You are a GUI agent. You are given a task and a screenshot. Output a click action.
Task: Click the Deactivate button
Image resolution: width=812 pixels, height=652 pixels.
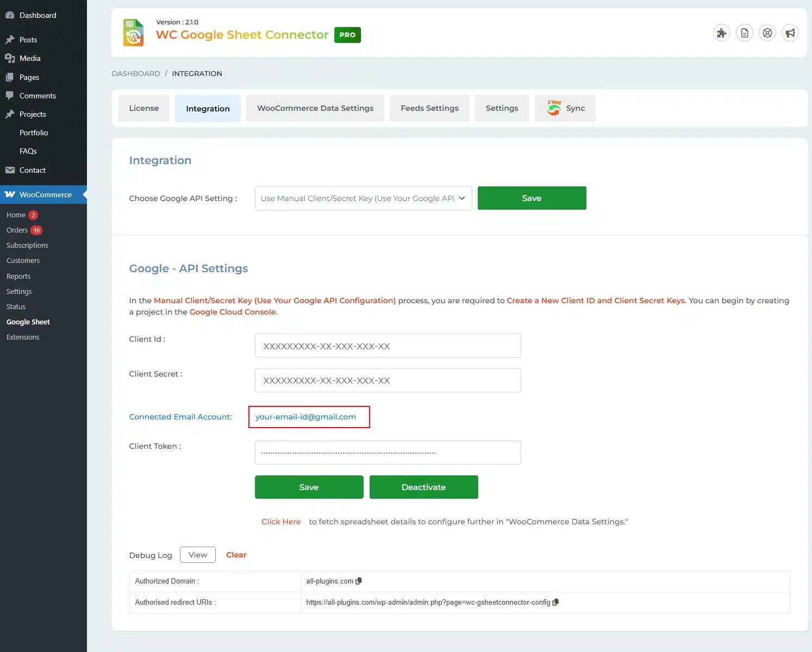[423, 487]
